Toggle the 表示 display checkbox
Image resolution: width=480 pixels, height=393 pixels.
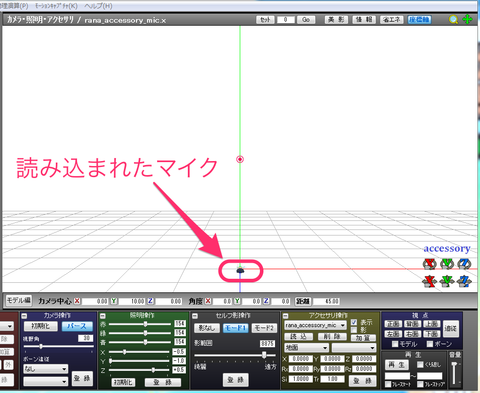pyautogui.click(x=354, y=322)
